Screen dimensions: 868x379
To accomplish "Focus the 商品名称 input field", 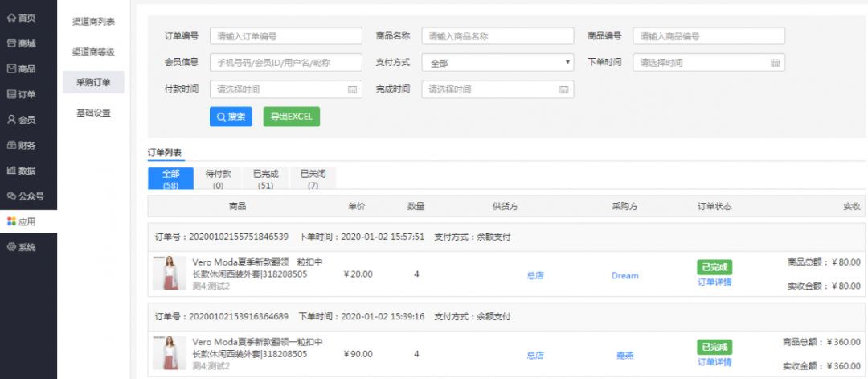I will (x=497, y=36).
